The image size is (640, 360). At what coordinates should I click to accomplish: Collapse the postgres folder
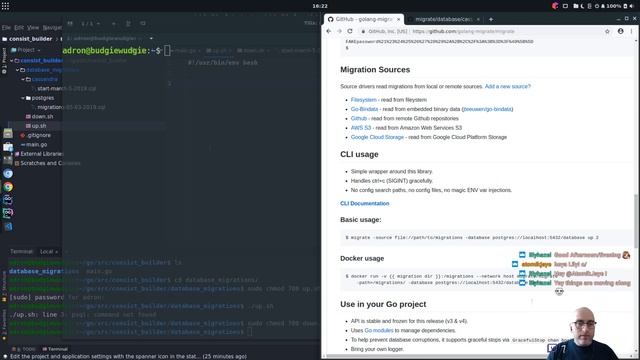coord(23,98)
